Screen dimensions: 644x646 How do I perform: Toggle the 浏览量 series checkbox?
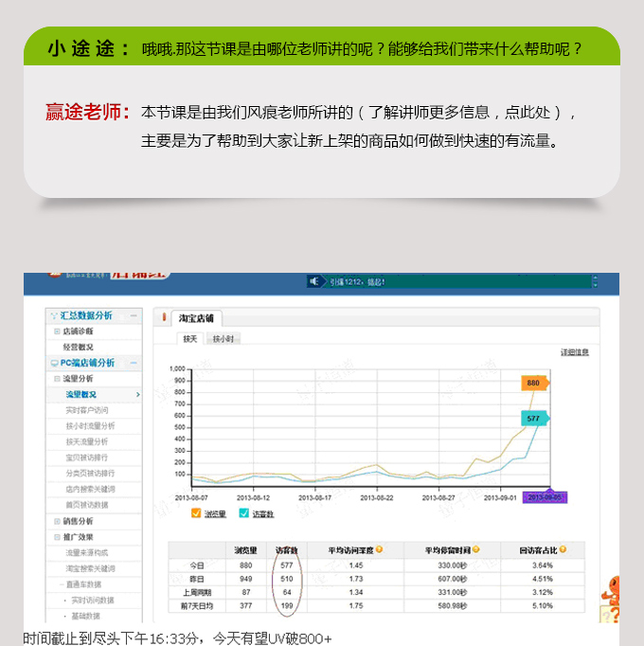click(x=196, y=513)
